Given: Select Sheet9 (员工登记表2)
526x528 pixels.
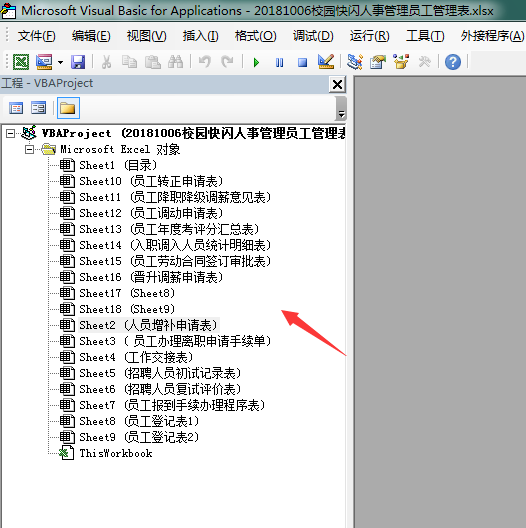Looking at the screenshot, I should click(139, 437).
